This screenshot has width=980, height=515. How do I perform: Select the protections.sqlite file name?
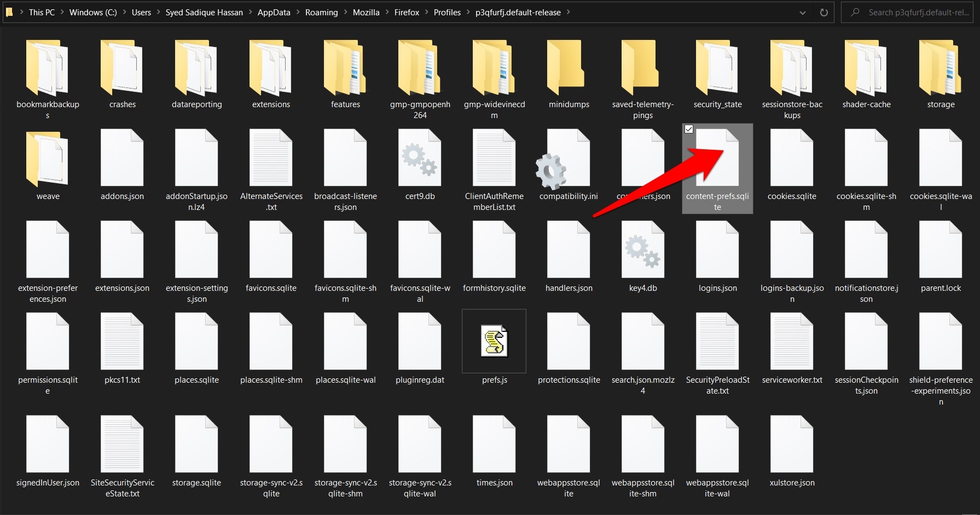click(x=569, y=380)
